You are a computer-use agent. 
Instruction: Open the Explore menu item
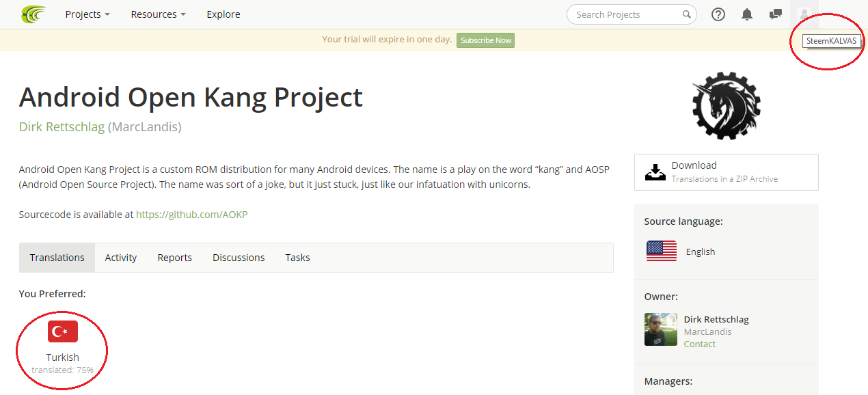point(223,14)
